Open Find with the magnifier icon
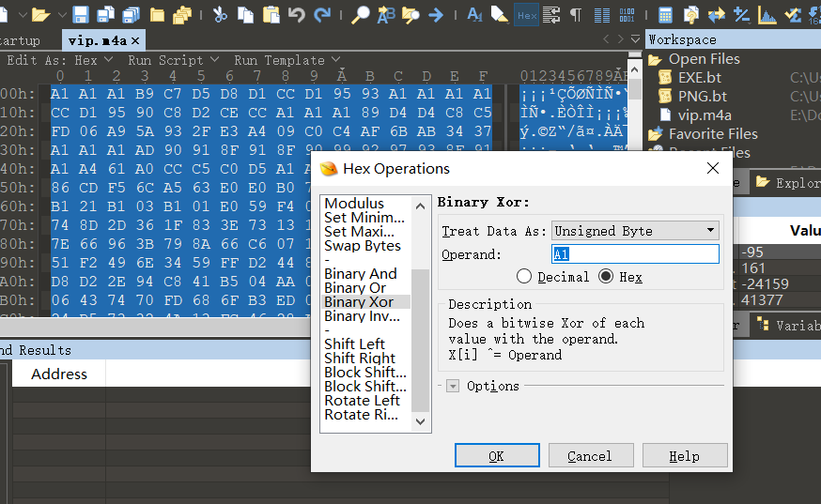This screenshot has height=504, width=821. point(360,15)
